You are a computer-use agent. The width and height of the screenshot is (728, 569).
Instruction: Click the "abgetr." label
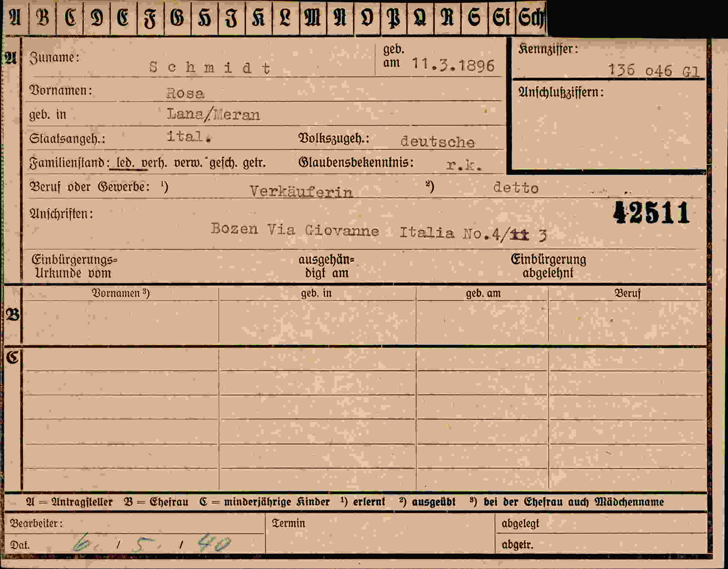point(517,545)
